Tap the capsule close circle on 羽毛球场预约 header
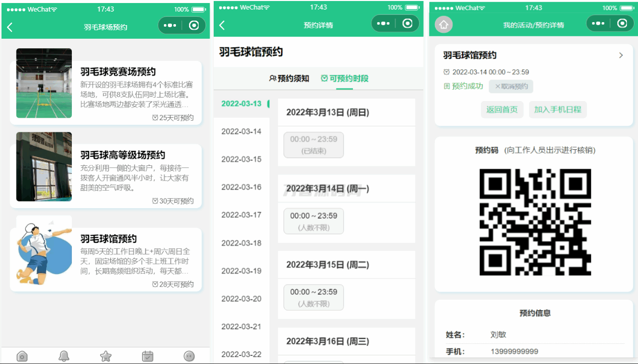The image size is (638, 364). pos(194,26)
